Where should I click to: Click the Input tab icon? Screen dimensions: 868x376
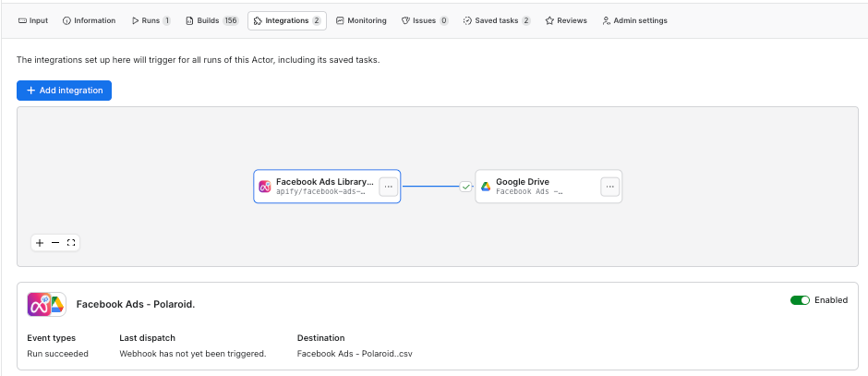(x=22, y=20)
